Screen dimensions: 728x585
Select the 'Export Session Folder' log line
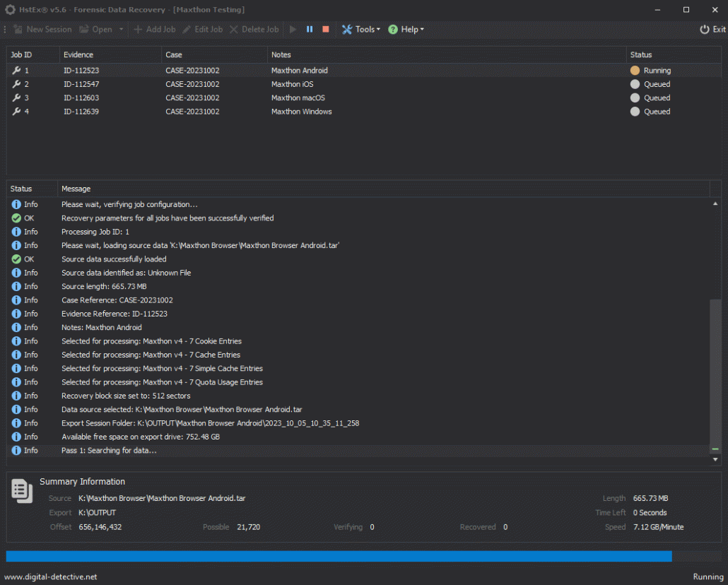click(x=358, y=423)
